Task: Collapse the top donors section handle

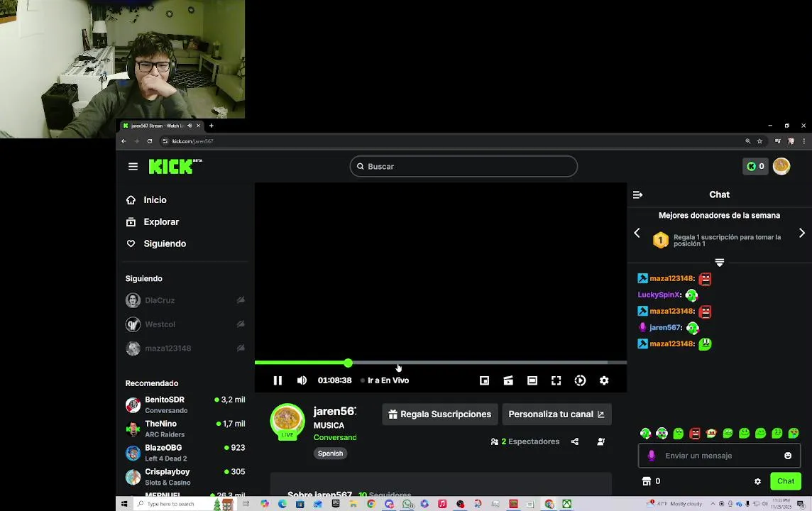Action: [x=719, y=263]
